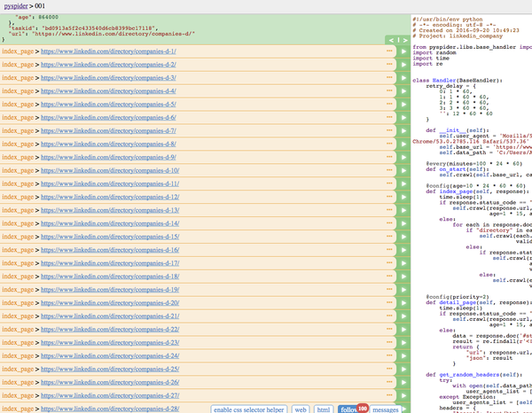Run the companies-d-21 follow task
The height and width of the screenshot is (413, 532).
tap(403, 316)
